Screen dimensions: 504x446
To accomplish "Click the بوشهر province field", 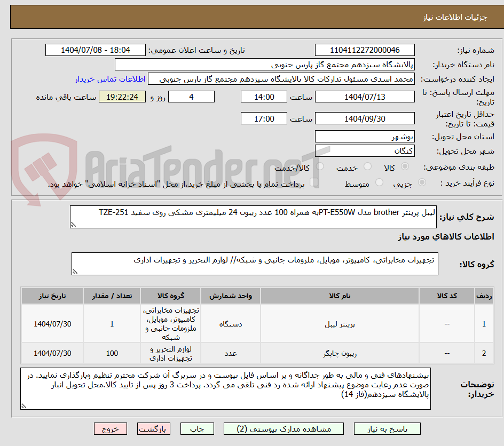I will click(x=365, y=136).
